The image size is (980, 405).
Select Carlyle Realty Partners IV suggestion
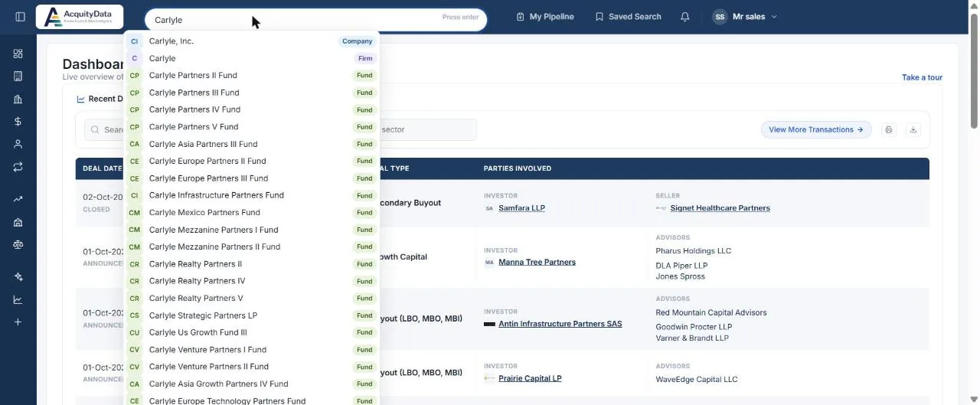click(x=251, y=281)
